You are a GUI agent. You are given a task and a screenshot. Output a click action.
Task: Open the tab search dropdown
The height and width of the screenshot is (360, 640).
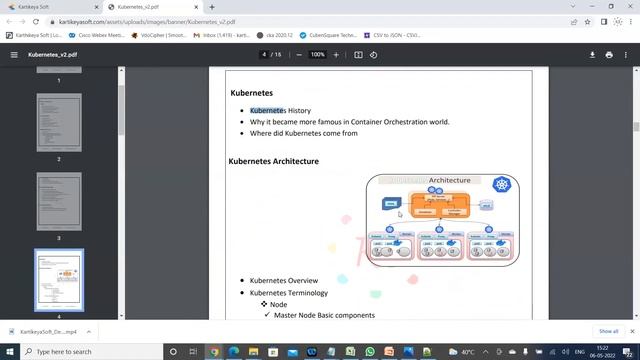pos(573,7)
